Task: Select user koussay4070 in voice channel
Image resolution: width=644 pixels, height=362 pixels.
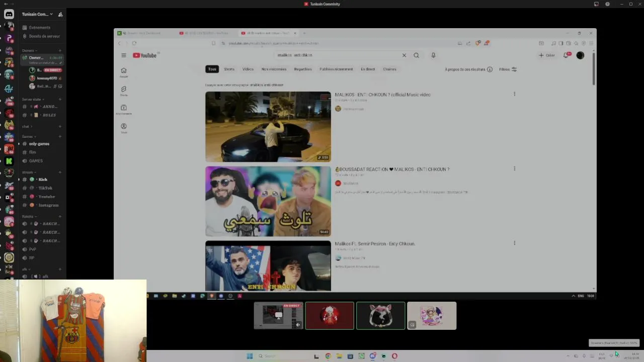Action: 45,78
